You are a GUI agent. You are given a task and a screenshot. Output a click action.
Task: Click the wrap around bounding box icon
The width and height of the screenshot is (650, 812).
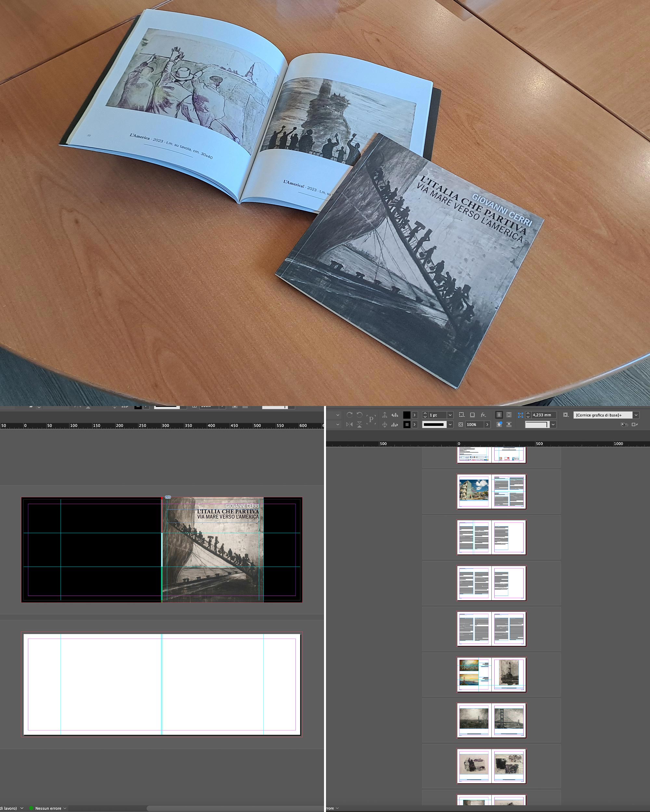509,415
